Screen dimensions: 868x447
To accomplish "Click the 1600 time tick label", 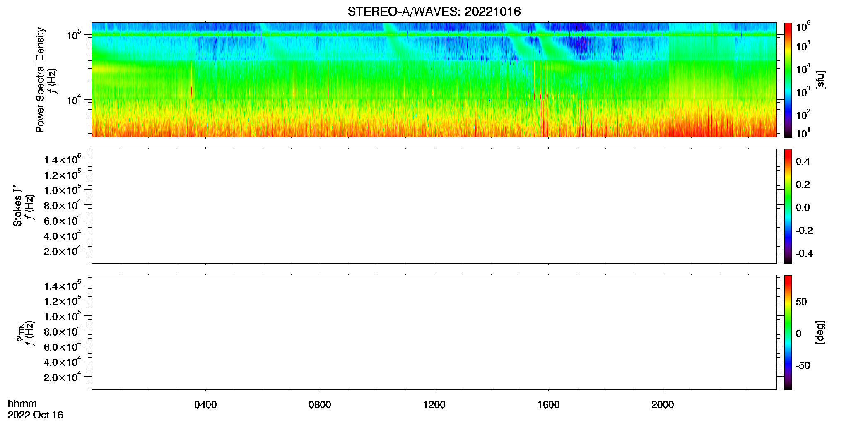I will click(x=548, y=405).
